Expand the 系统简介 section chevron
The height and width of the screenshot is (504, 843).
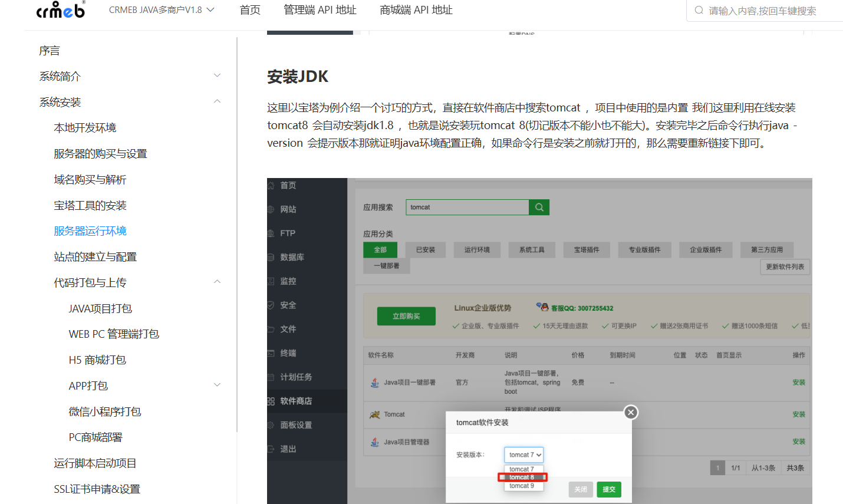217,75
